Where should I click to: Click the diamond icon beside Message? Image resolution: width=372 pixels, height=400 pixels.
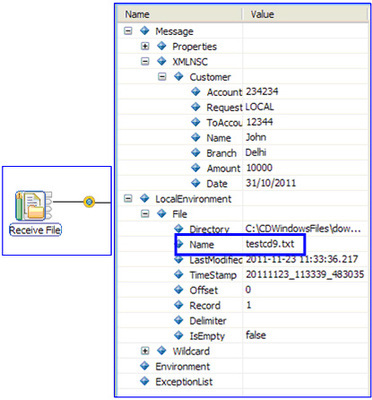(x=144, y=31)
